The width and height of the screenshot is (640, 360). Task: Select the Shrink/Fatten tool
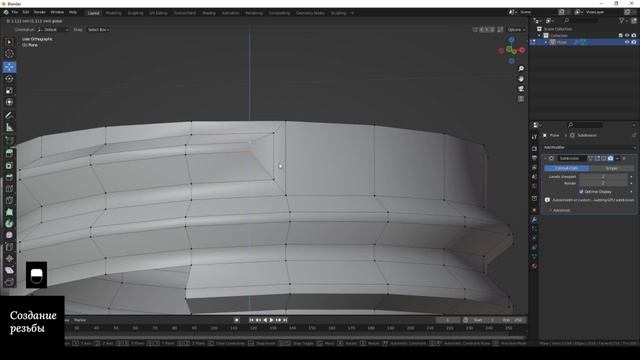point(9,258)
